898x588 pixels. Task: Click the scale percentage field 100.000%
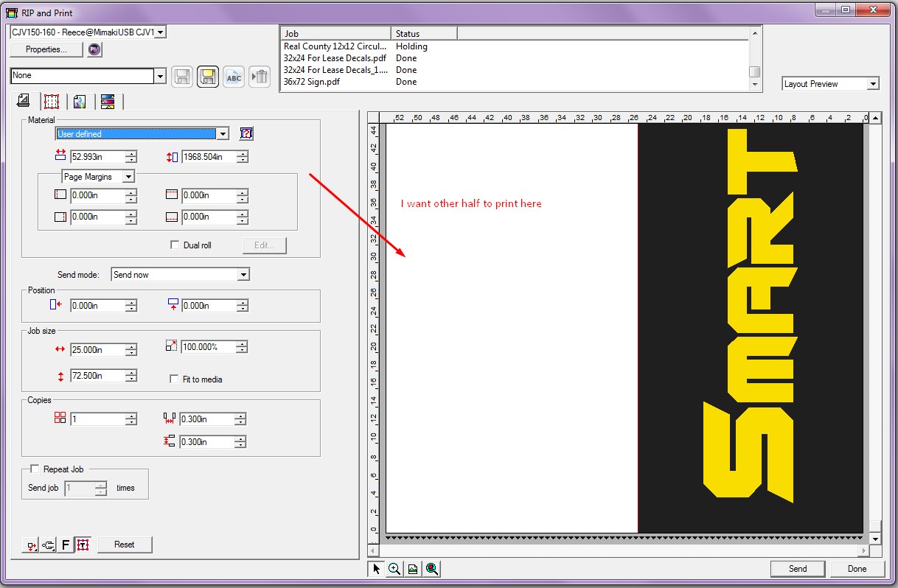[x=208, y=346]
